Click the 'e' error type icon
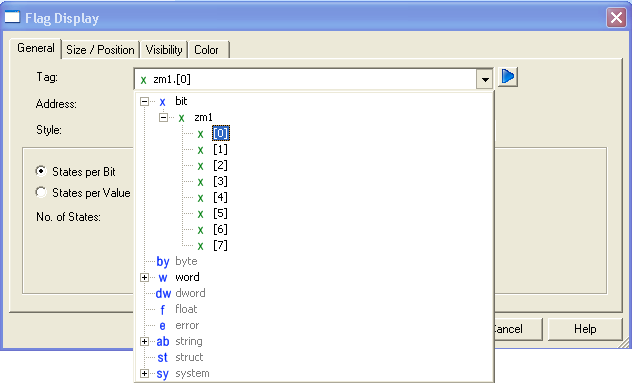632x383 pixels. tap(162, 326)
